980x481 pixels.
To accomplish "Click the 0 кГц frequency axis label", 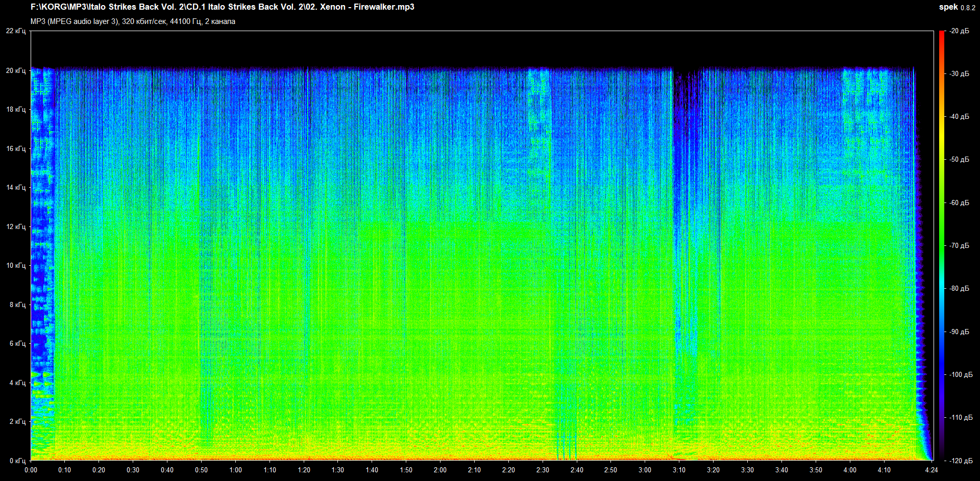I will point(17,461).
